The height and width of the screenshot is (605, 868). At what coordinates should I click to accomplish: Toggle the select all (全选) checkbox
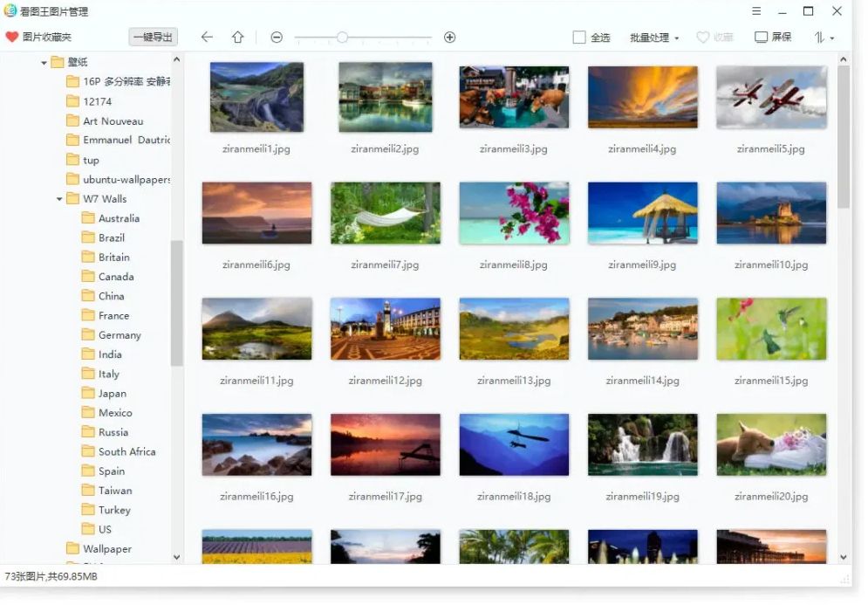click(x=579, y=38)
